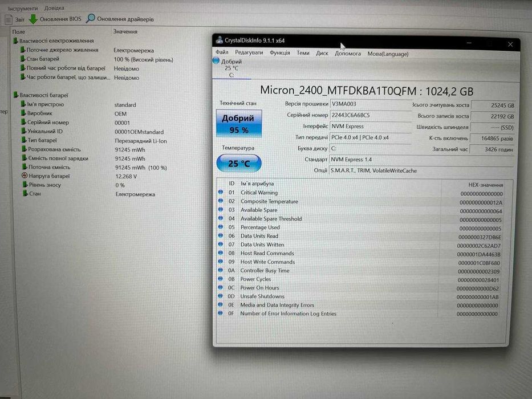Click total host reads value 25245 GB
The width and height of the screenshot is (532, 399).
tap(493, 105)
